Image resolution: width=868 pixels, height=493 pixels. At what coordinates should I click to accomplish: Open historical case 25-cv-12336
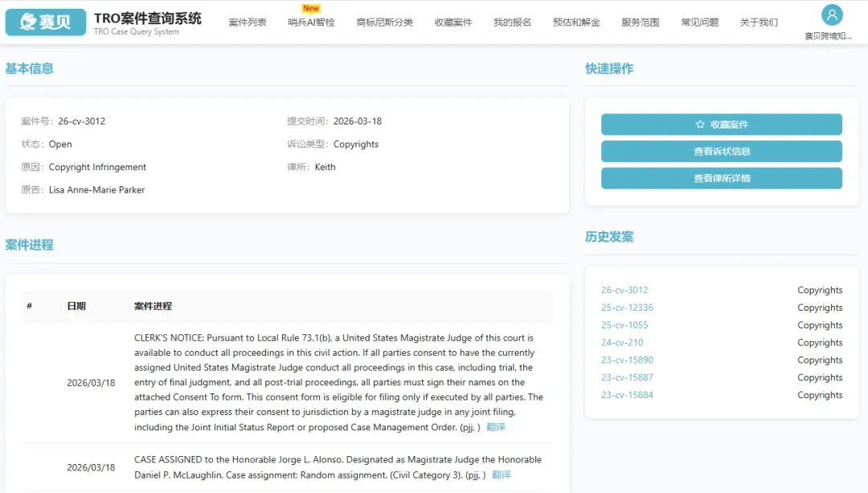pos(627,308)
